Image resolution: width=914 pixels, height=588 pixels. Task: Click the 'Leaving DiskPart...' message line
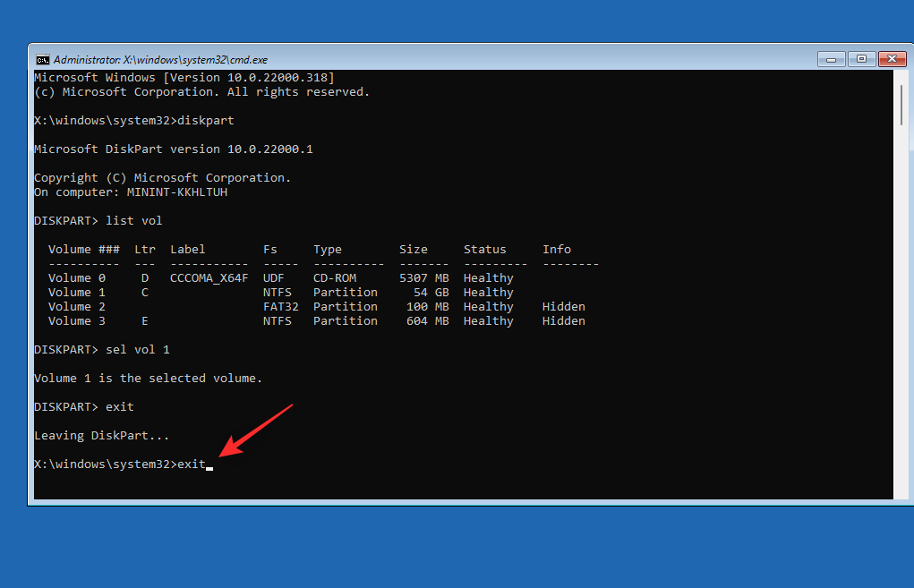click(101, 435)
